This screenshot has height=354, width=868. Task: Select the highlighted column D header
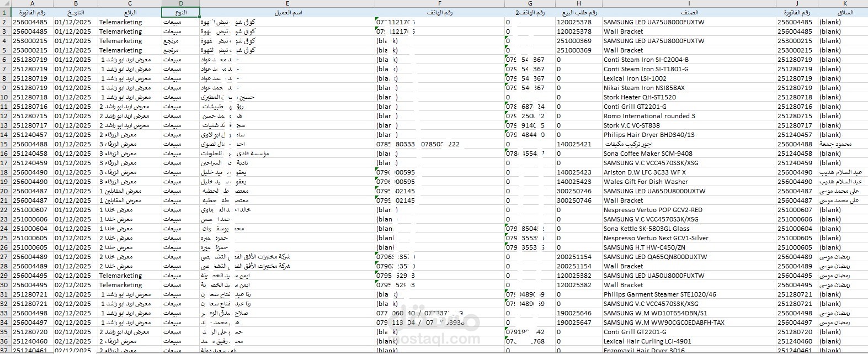[180, 3]
